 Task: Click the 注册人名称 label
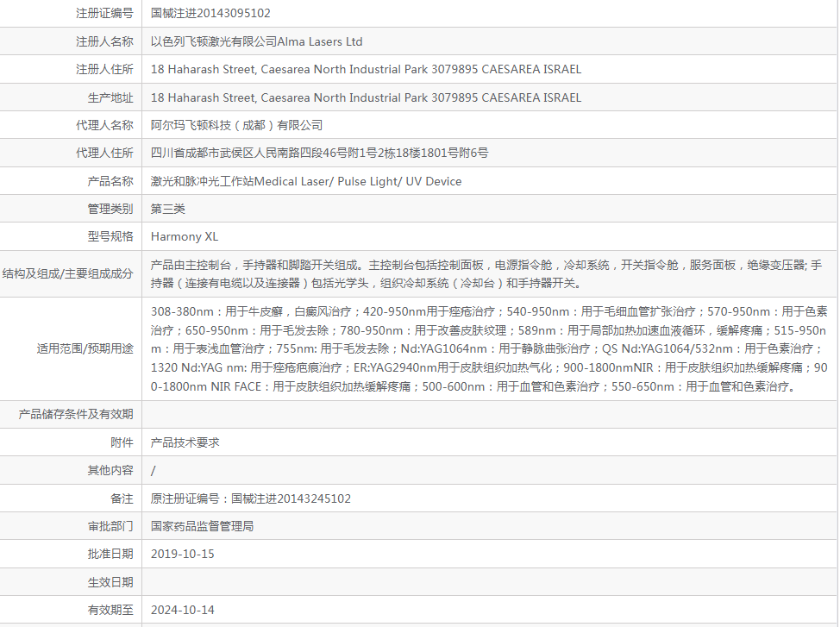tap(104, 41)
